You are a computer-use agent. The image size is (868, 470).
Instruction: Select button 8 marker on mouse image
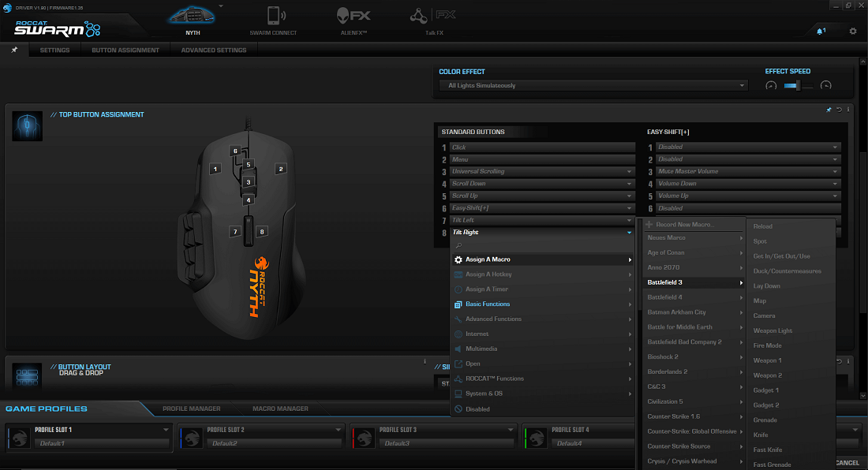click(262, 232)
